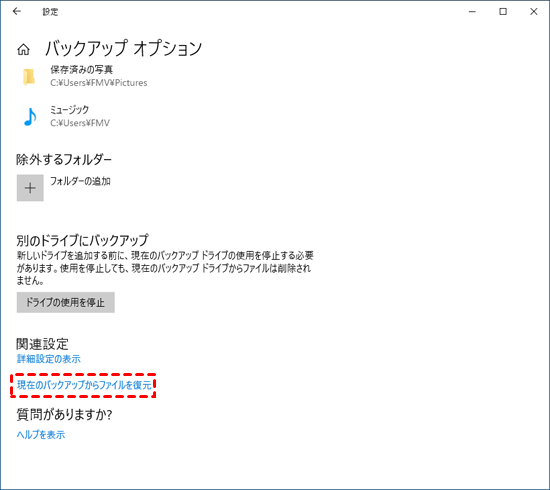The width and height of the screenshot is (550, 490).
Task: Open the 詳細設定の表示 link
Action: click(49, 359)
